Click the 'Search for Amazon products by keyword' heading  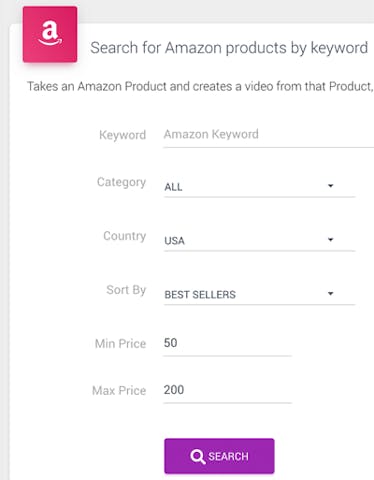coord(229,48)
